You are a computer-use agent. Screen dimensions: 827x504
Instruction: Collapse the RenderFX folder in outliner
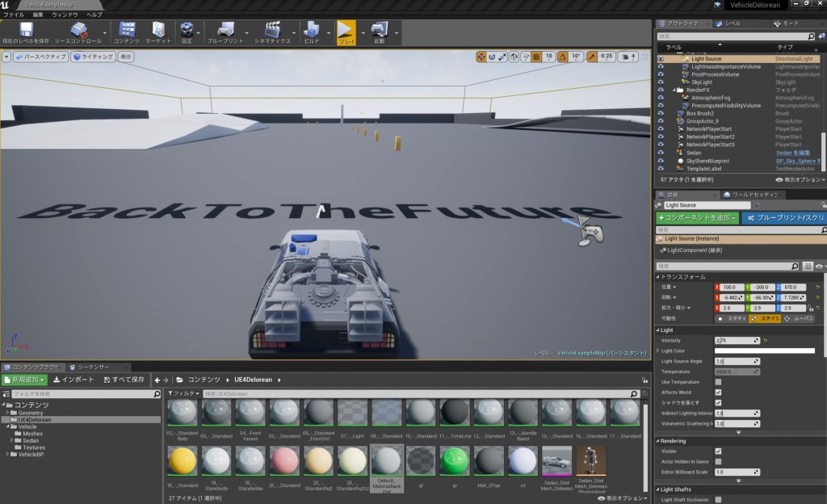[x=674, y=90]
